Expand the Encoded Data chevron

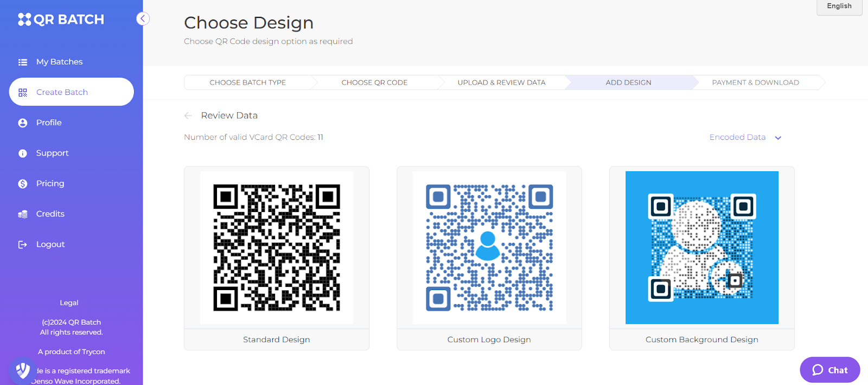click(x=778, y=138)
